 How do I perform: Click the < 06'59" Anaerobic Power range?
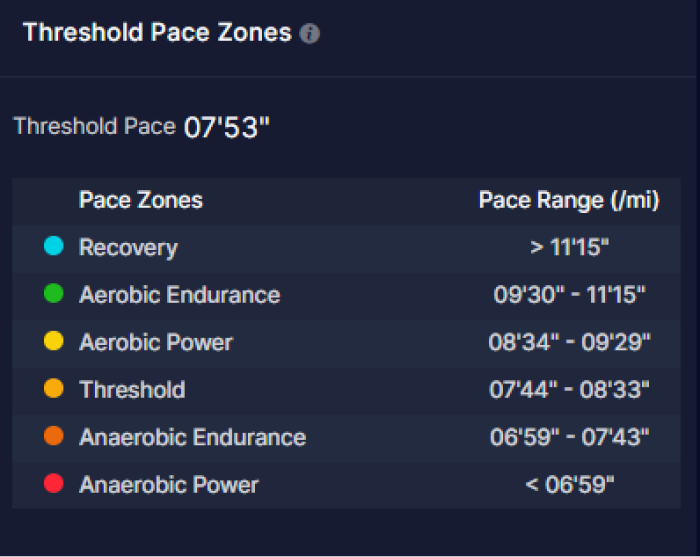[569, 485]
